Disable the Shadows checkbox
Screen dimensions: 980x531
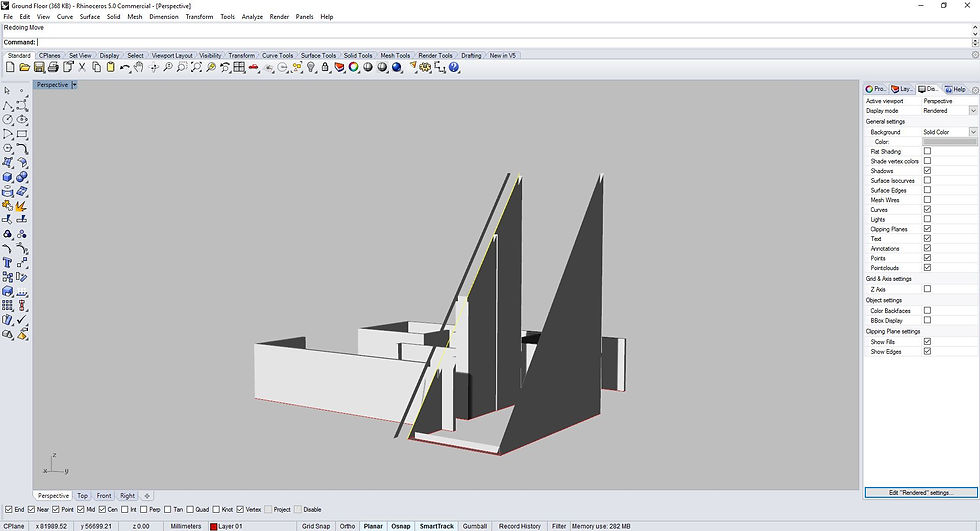coord(928,171)
